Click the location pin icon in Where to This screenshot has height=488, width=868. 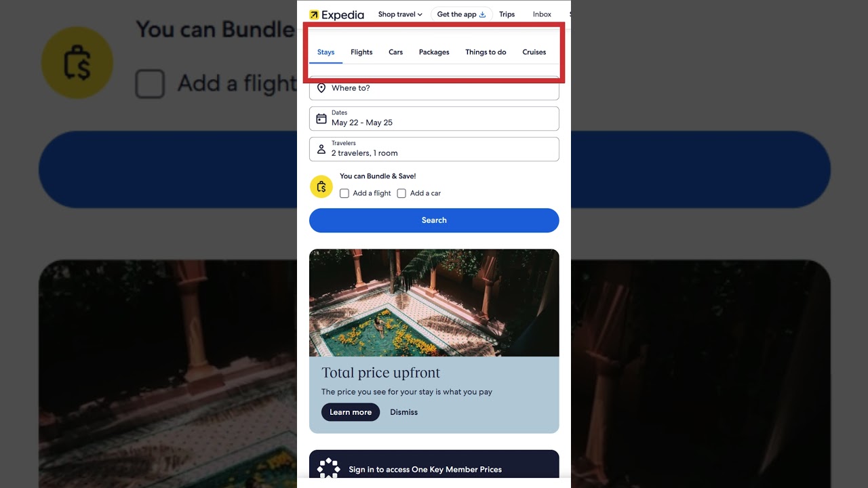[321, 88]
